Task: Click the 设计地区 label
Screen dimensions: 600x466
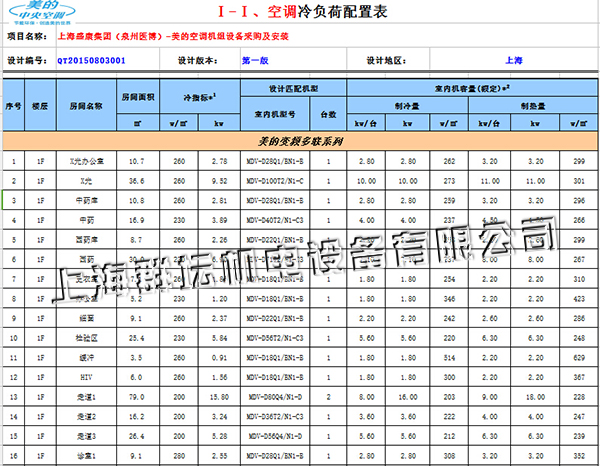Action: (x=386, y=60)
